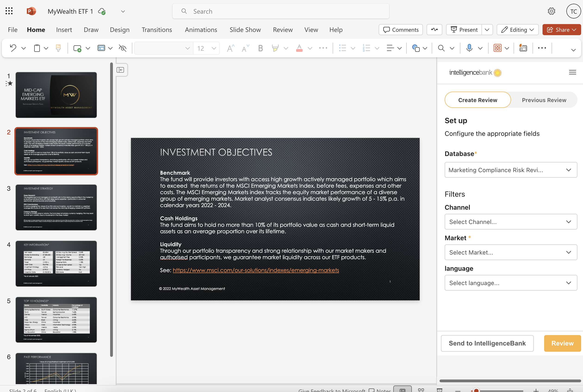Select slide 4 Key Information thumbnail
Viewport: 583px width, 392px height.
tap(56, 264)
